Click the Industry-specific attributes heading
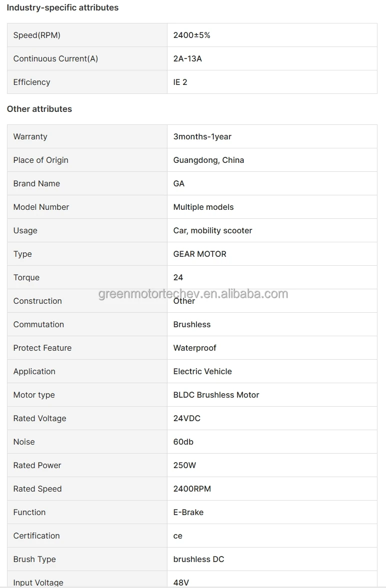 (x=62, y=7)
